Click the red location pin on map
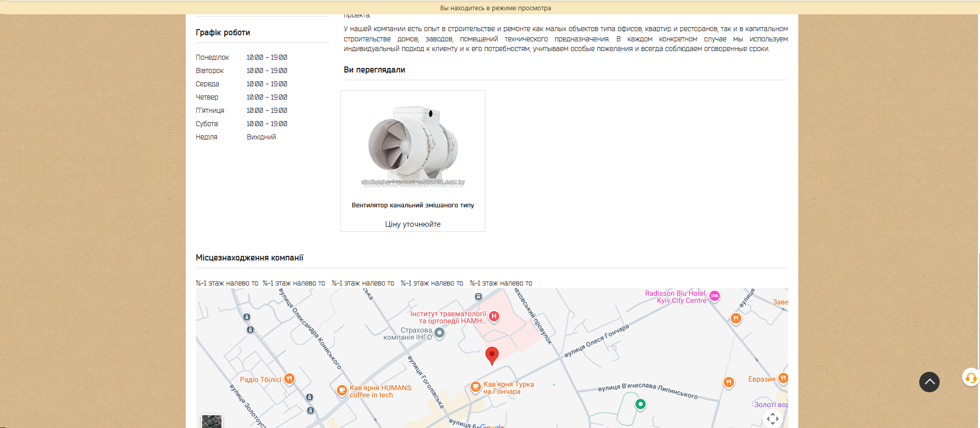Viewport: 980px width, 428px height. point(492,355)
